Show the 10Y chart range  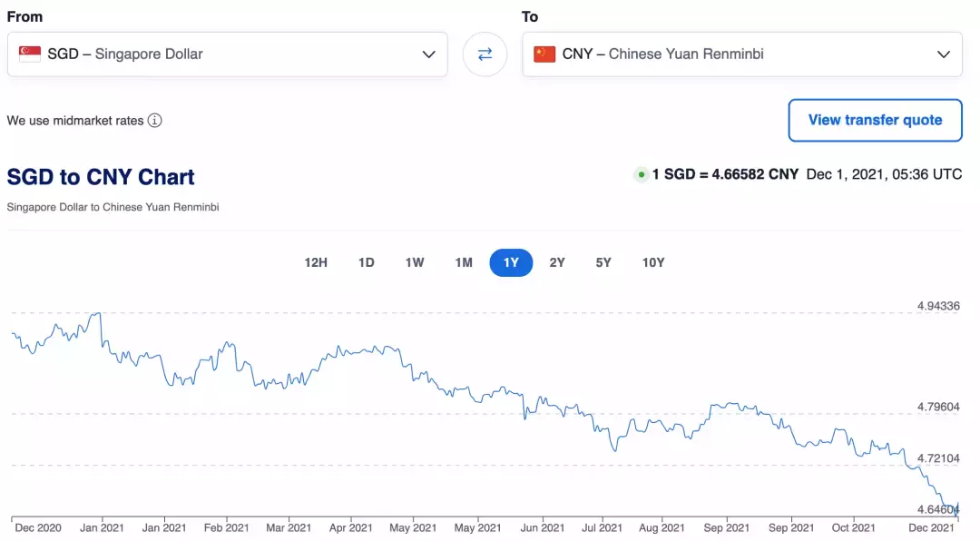click(653, 263)
